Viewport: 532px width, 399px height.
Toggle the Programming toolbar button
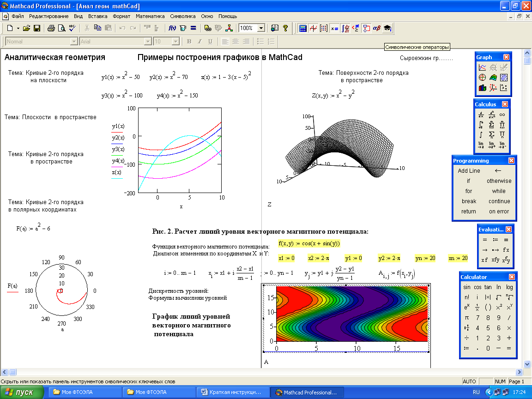(x=366, y=28)
